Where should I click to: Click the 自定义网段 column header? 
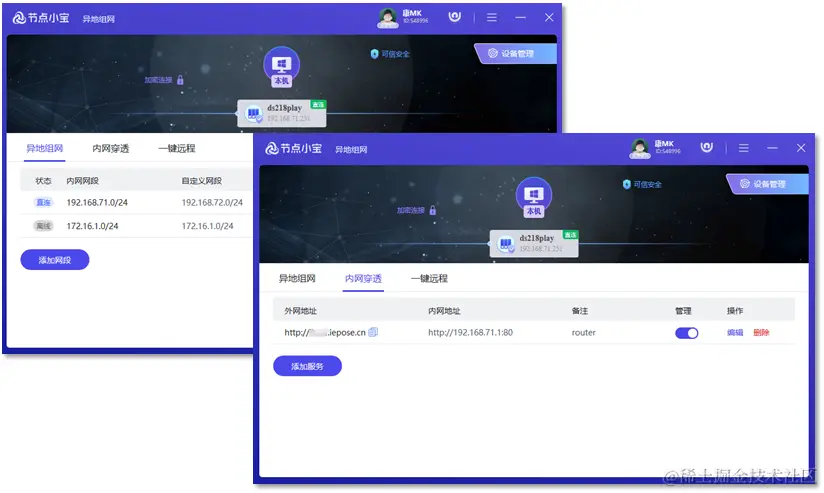pyautogui.click(x=202, y=180)
